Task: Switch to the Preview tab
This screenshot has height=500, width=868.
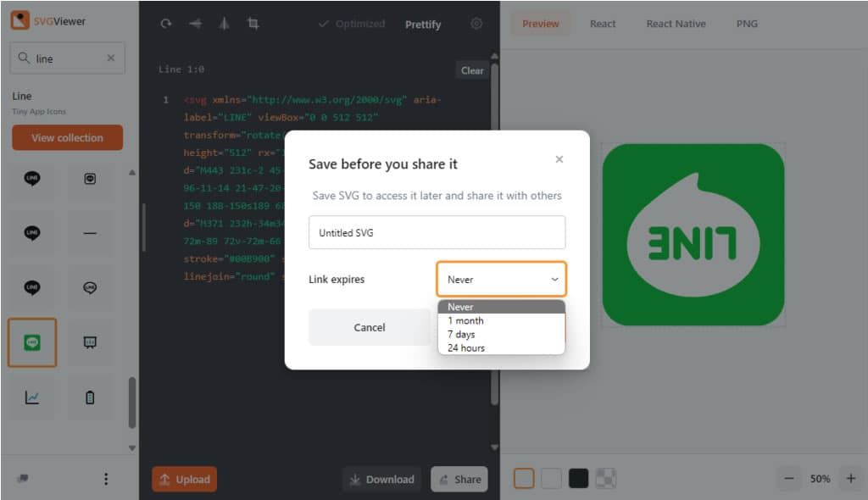Action: [540, 24]
